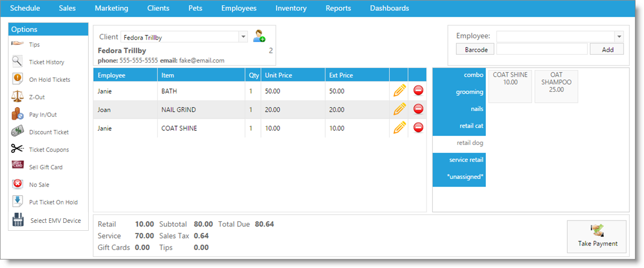Click the Sales Tax 0.64 value
Viewport: 644px width, 268px height.
click(201, 236)
